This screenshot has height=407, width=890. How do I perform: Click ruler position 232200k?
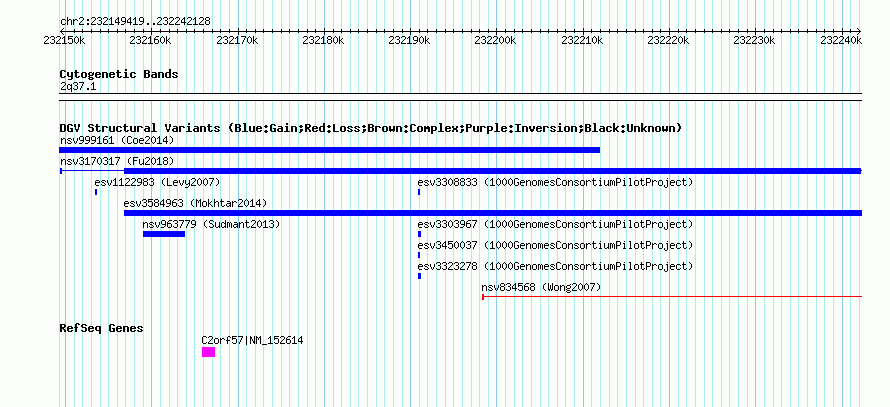coord(496,40)
